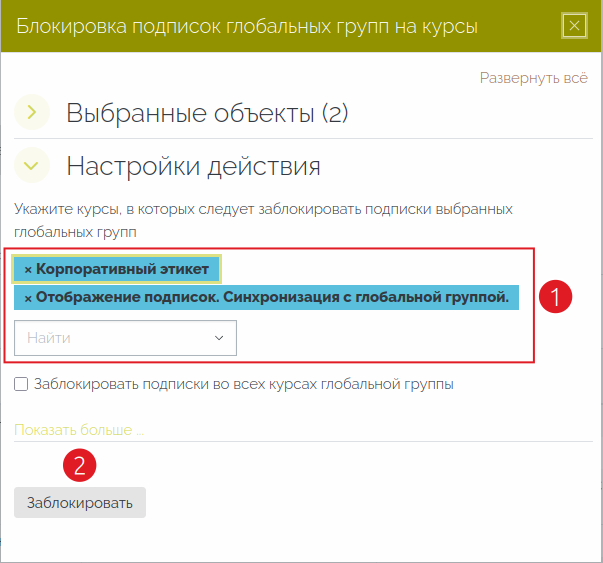Screen dimensions: 603x563
Task: Remove 'Корпоративный этикет' using its × icon
Action: 28,270
